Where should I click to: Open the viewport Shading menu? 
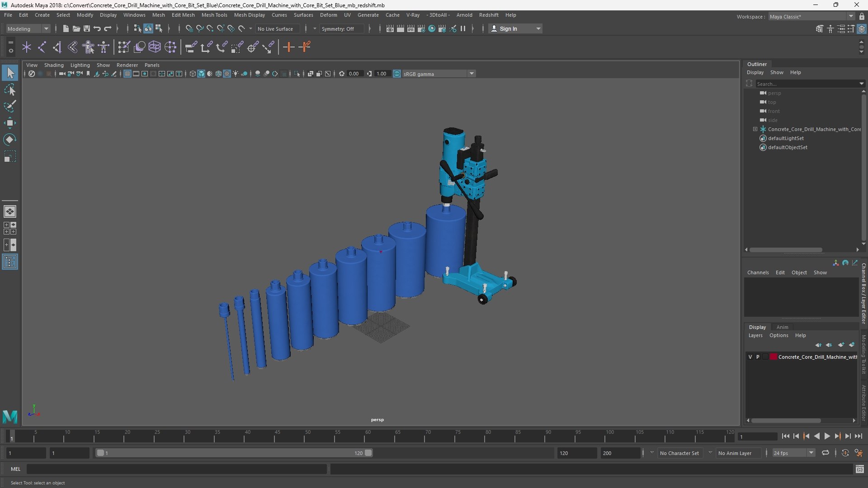click(54, 65)
